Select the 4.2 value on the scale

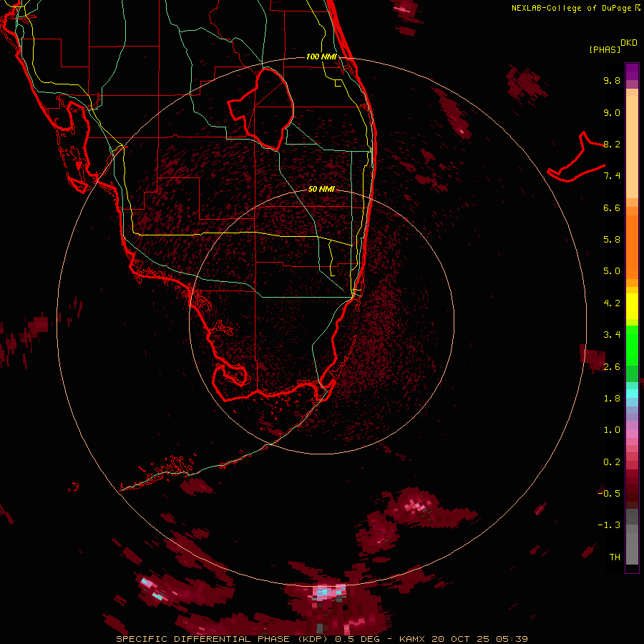click(x=612, y=303)
